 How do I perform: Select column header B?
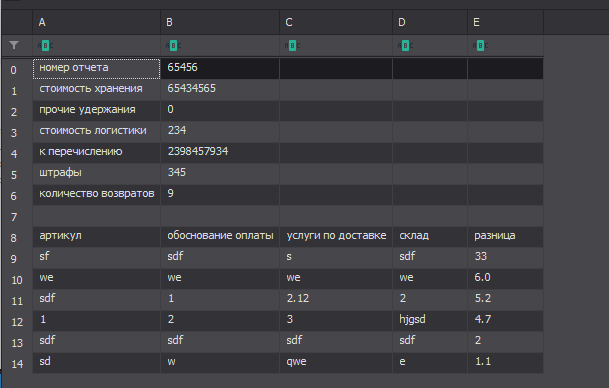220,22
